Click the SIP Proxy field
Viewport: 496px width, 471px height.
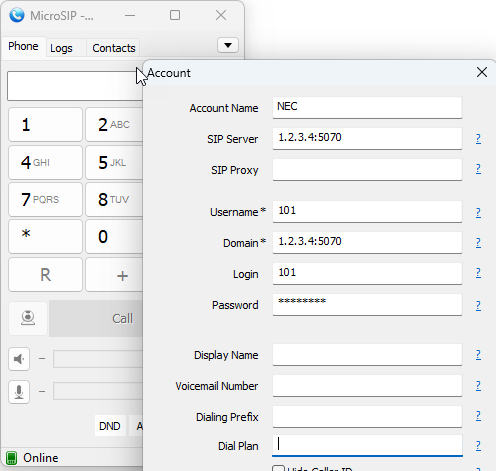(x=367, y=169)
